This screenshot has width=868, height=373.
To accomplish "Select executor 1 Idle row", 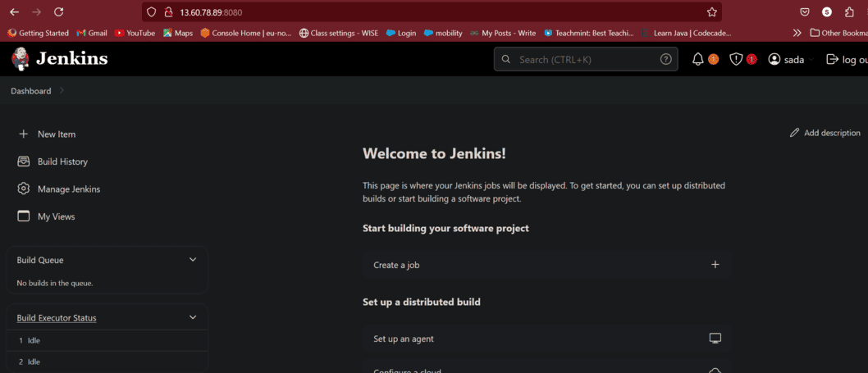I will pyautogui.click(x=107, y=340).
